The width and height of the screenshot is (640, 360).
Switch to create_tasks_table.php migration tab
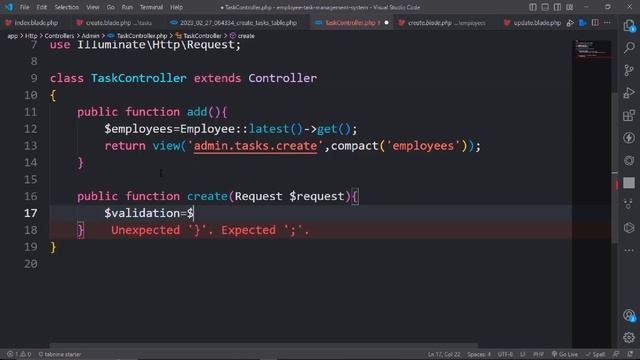tap(237, 23)
